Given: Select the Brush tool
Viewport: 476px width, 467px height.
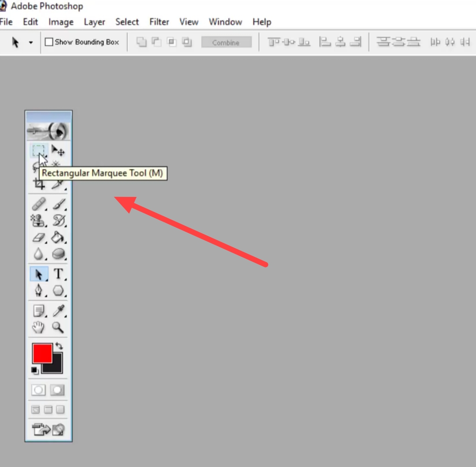Looking at the screenshot, I should coord(59,204).
